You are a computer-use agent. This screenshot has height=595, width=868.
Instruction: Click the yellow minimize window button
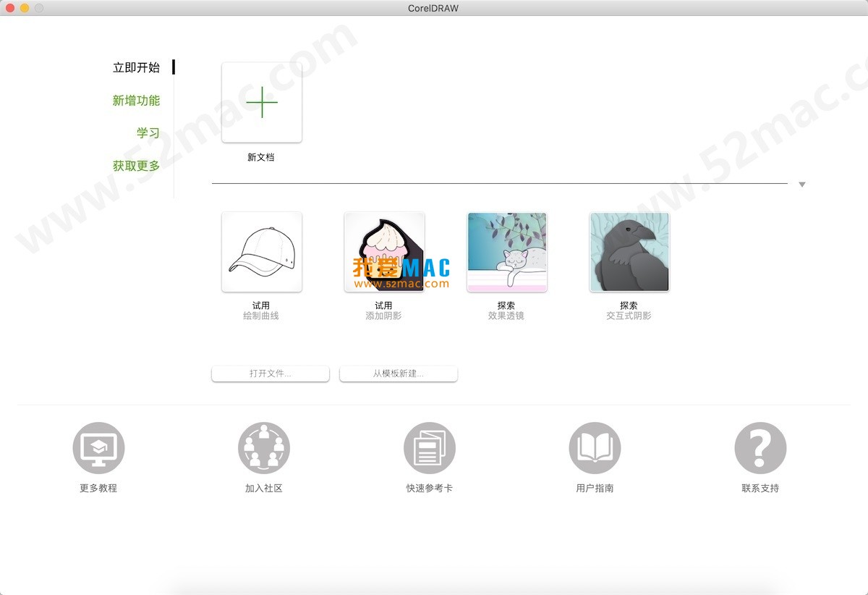click(x=25, y=8)
